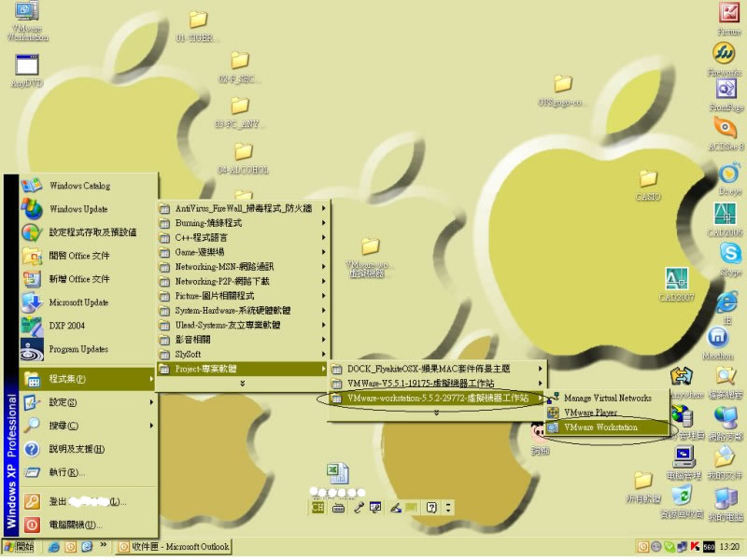
Task: Expand the VMware-workstation-5.5.2-29772 submenu
Action: coord(437,399)
